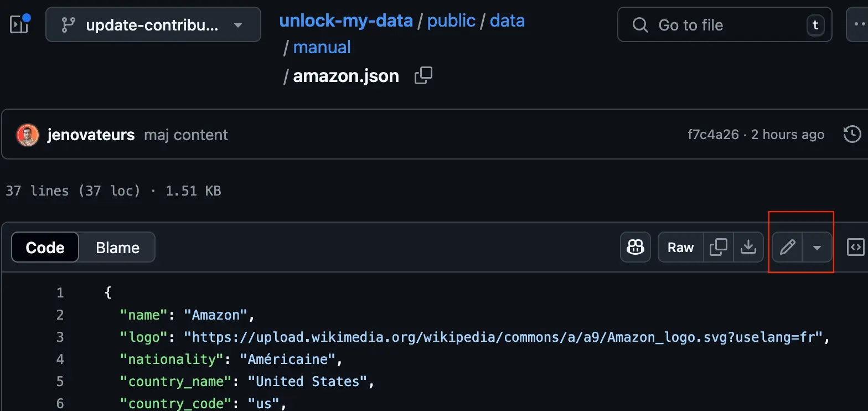The height and width of the screenshot is (411, 868).
Task: Open the symbols panel icon
Action: click(x=855, y=247)
